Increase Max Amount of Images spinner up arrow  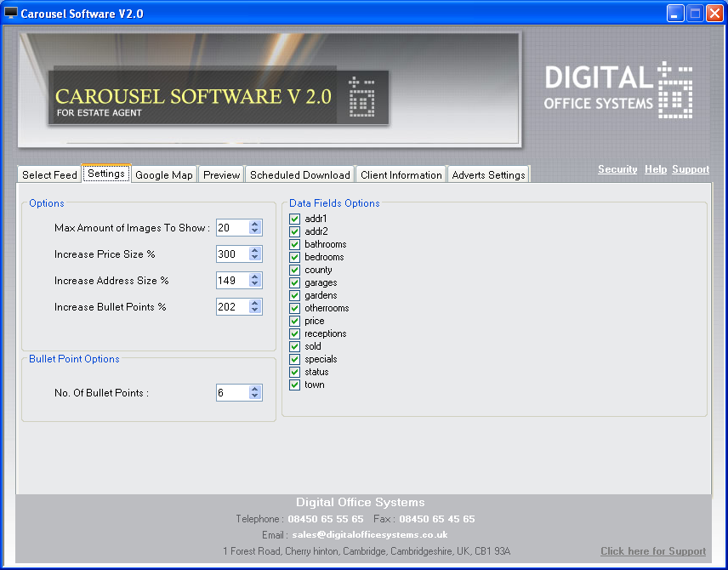pyautogui.click(x=254, y=224)
